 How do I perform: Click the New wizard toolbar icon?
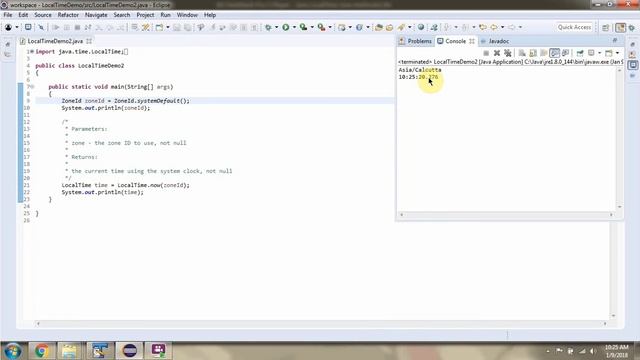click(159, 27)
